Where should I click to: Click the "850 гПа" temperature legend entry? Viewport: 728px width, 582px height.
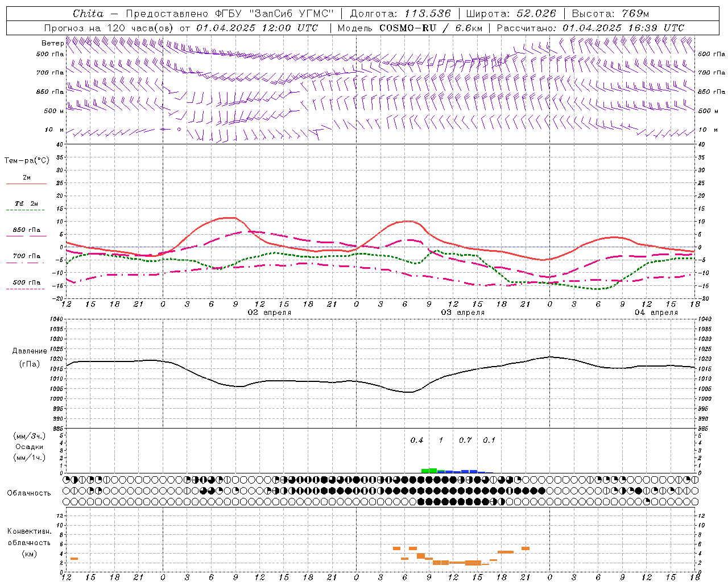[26, 230]
